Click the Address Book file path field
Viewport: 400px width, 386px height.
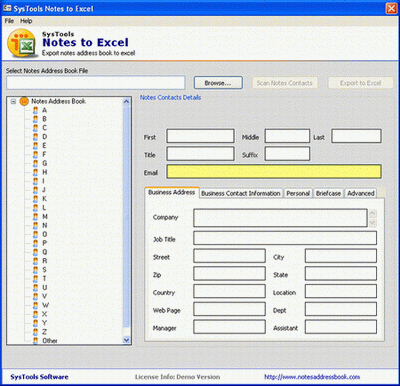(x=96, y=83)
